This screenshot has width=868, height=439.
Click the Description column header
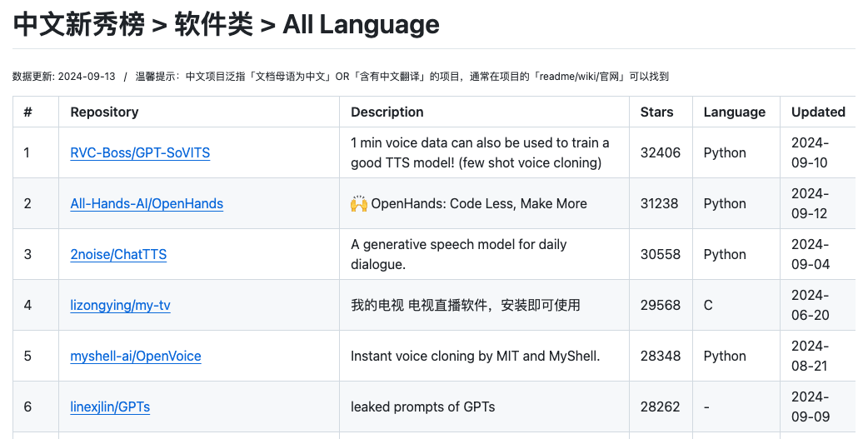(387, 112)
